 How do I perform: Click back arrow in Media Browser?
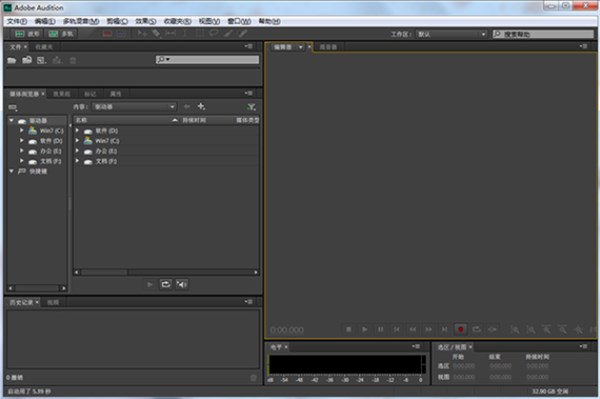tap(187, 106)
